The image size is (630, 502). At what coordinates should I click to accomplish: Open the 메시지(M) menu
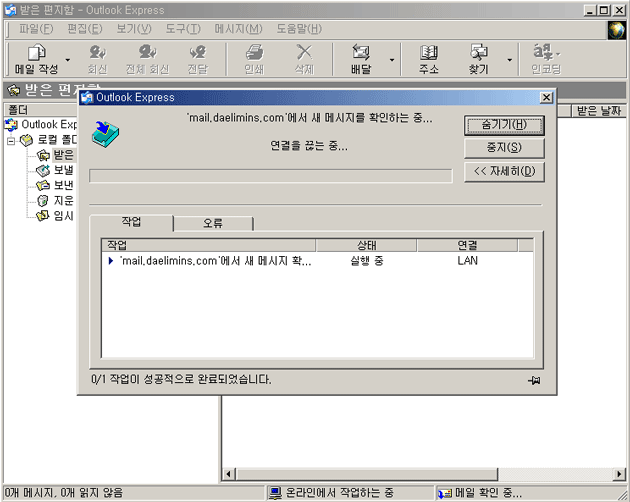click(238, 29)
